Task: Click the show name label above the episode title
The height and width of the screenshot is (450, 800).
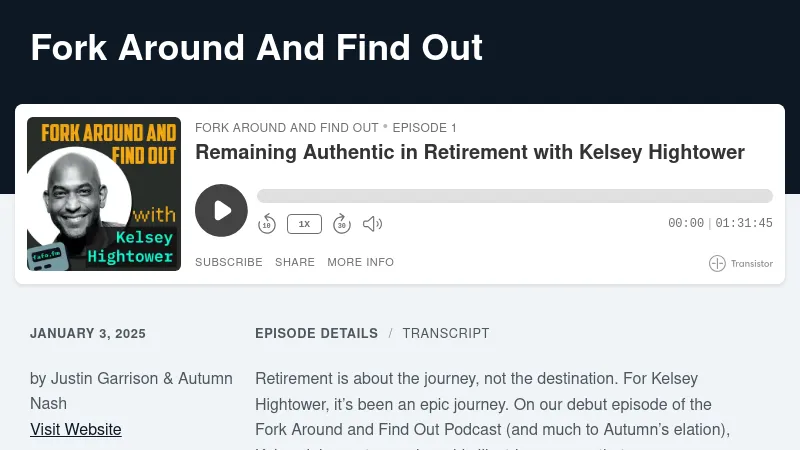Action: pyautogui.click(x=286, y=128)
